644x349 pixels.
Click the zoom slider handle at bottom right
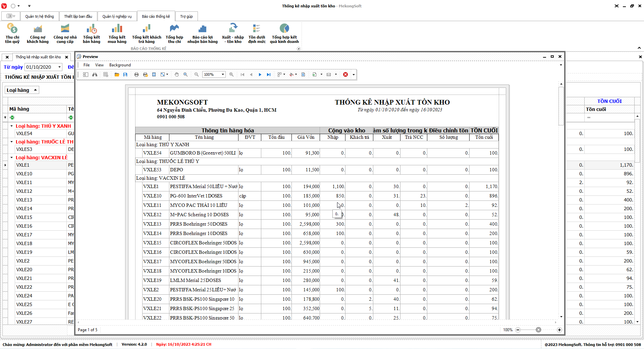(538, 330)
